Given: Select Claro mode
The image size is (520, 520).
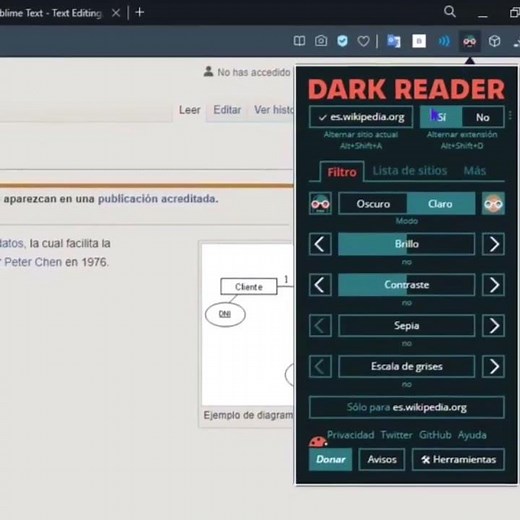Looking at the screenshot, I should (441, 204).
